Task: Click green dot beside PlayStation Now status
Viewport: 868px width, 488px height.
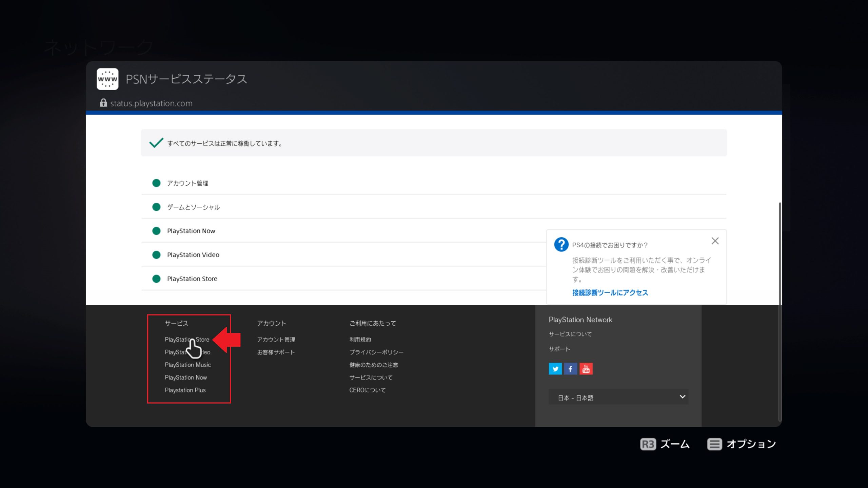Action: point(156,231)
